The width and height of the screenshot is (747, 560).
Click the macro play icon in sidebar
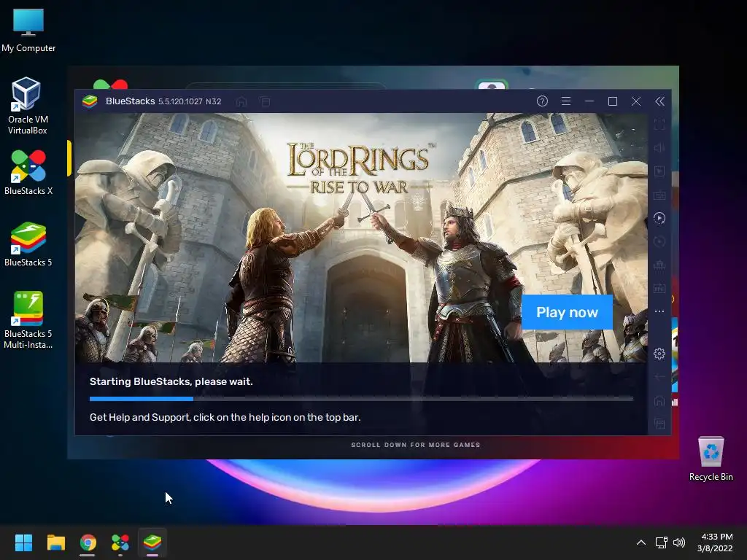click(659, 218)
